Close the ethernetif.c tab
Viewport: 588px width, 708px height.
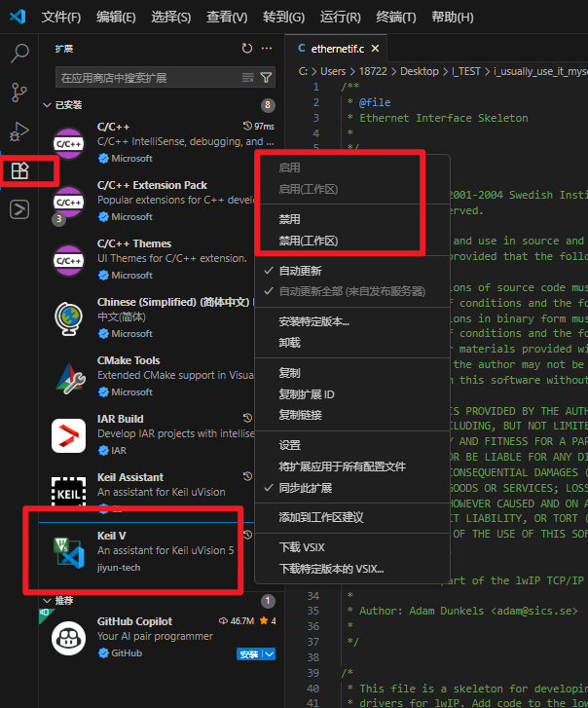tap(375, 49)
